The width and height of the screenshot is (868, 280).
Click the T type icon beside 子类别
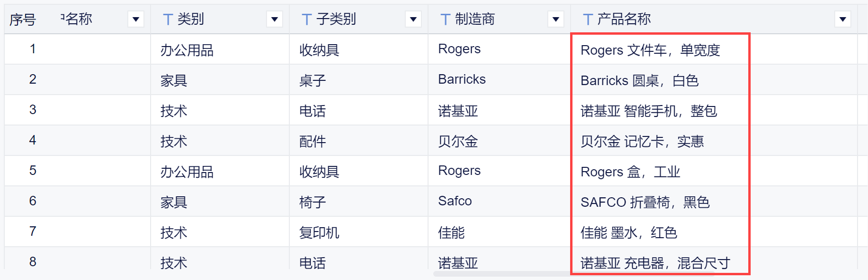tap(306, 19)
